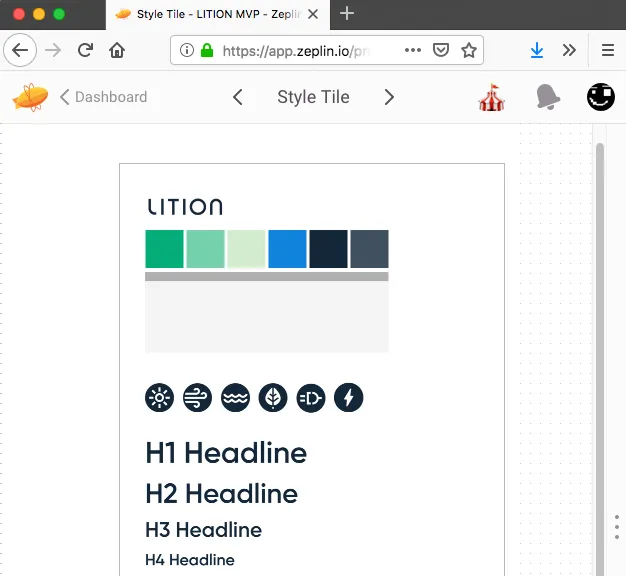Image resolution: width=626 pixels, height=576 pixels.
Task: Pick the medium mint green swatch
Action: pos(205,249)
